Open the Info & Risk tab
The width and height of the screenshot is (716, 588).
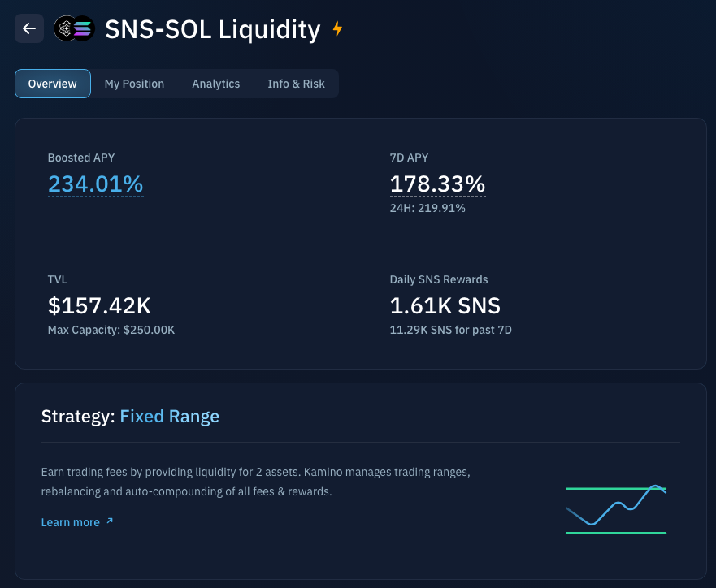pyautogui.click(x=297, y=84)
